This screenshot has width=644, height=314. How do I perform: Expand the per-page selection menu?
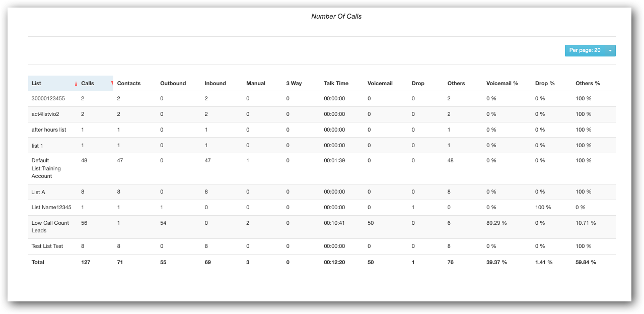(x=610, y=50)
